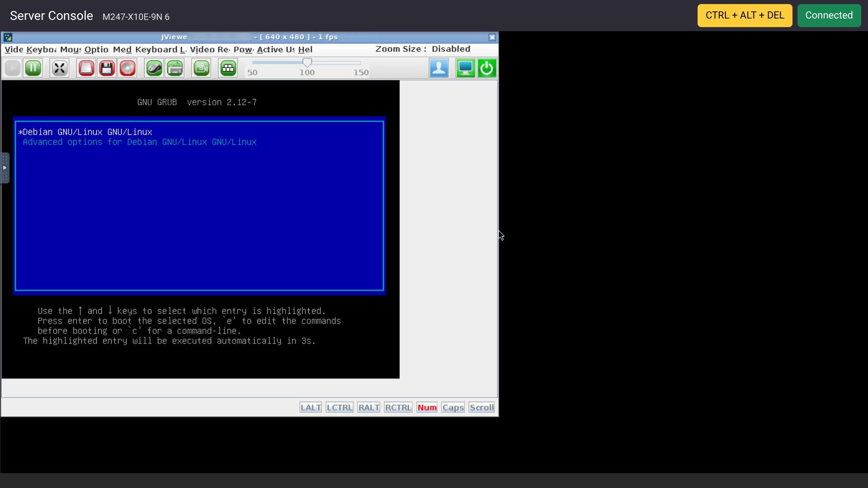868x488 pixels.
Task: Open the soft keyboard icon
Action: click(175, 68)
